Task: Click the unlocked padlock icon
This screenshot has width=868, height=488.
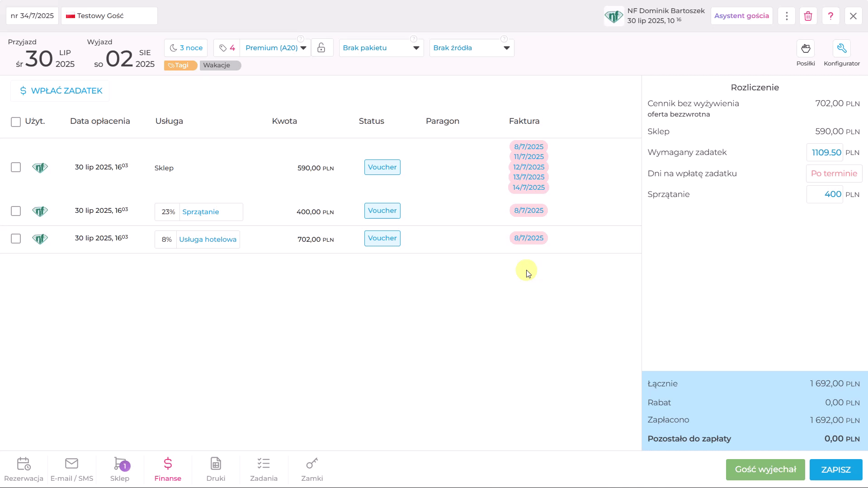Action: pyautogui.click(x=321, y=48)
